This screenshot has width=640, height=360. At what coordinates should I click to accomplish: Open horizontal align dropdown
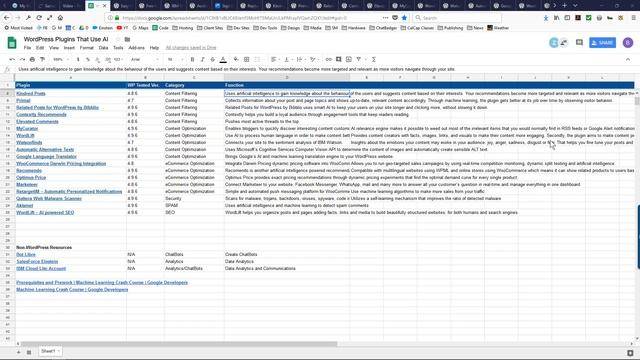274,60
